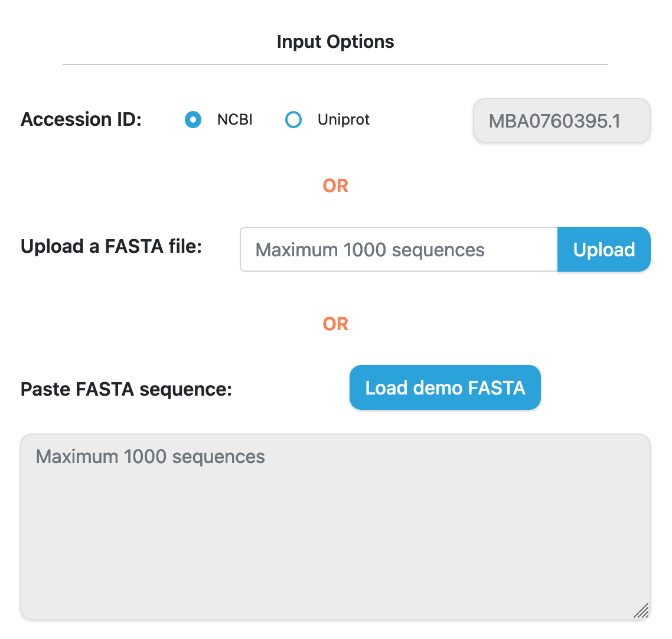This screenshot has width=672, height=639.
Task: Click the Input Options heading
Action: (x=335, y=42)
